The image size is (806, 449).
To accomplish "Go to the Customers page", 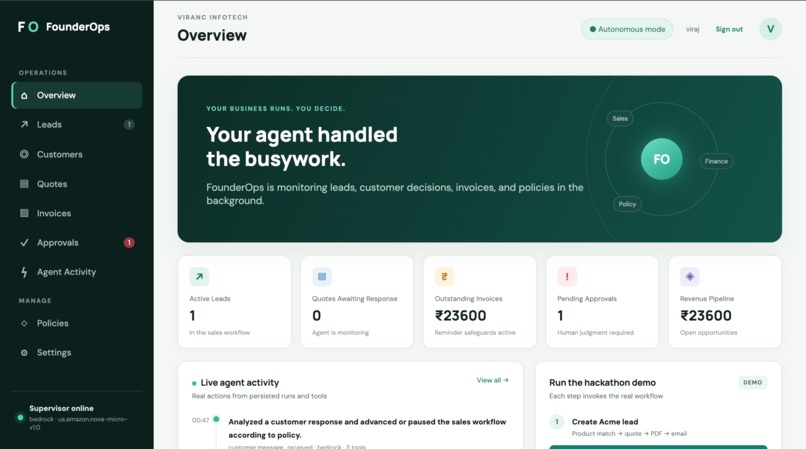I will [x=77, y=154].
